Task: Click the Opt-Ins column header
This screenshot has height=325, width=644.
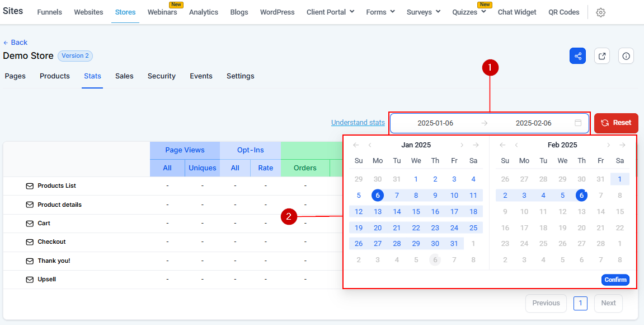Action: pos(251,150)
